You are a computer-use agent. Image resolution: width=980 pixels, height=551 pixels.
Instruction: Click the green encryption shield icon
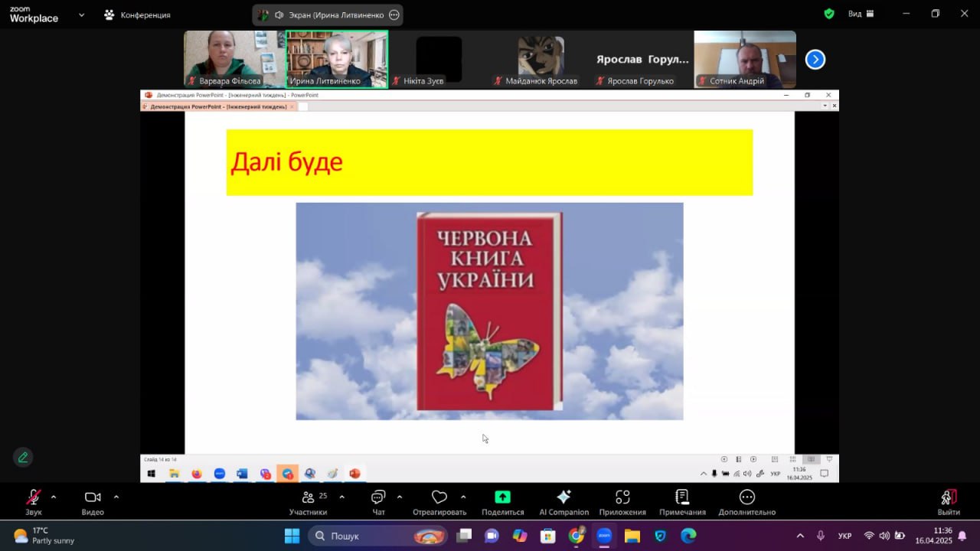(x=829, y=14)
